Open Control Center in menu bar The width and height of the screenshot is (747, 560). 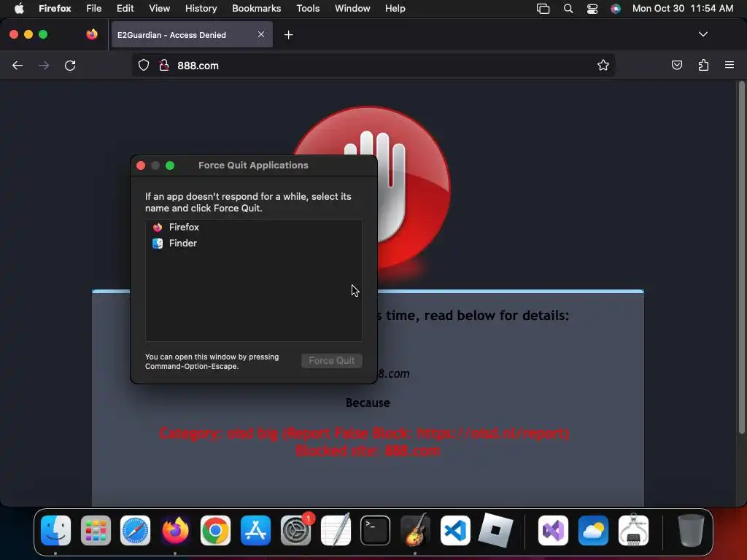point(592,9)
